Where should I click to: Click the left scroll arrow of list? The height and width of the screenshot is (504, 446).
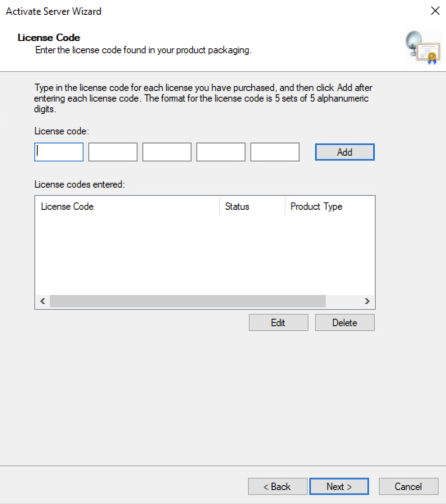[x=42, y=301]
